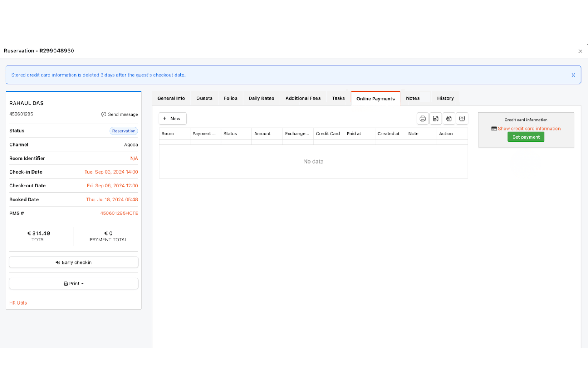Open the Folios tab
588x392 pixels.
coord(230,98)
